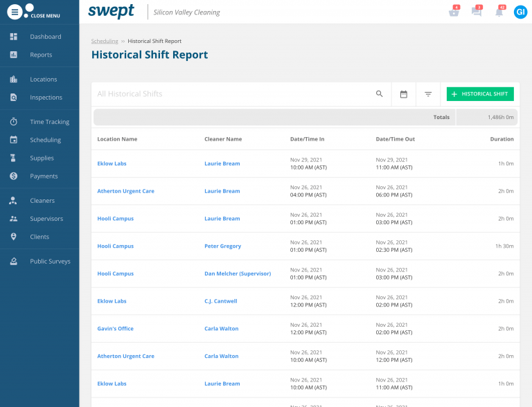The width and height of the screenshot is (532, 407).
Task: Click the Cleaner Name column header
Action: click(x=223, y=139)
